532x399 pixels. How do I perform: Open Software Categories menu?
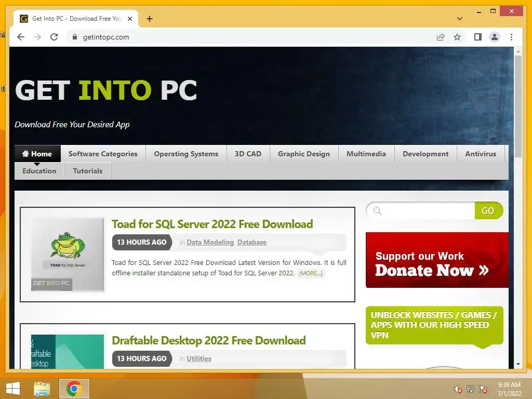point(103,154)
